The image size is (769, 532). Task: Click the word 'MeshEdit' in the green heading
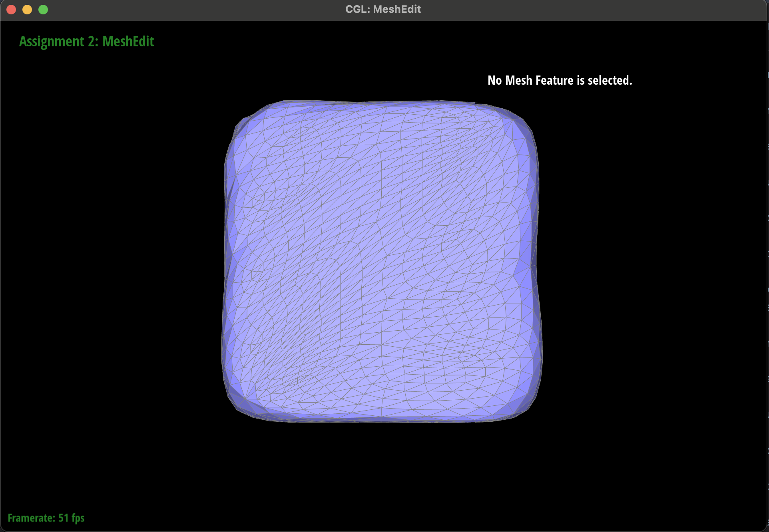click(128, 42)
